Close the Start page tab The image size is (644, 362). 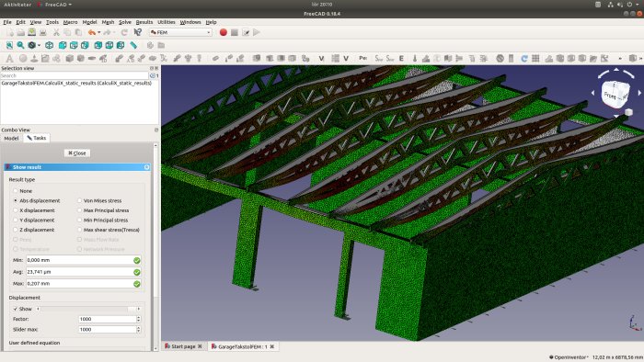[x=200, y=346]
